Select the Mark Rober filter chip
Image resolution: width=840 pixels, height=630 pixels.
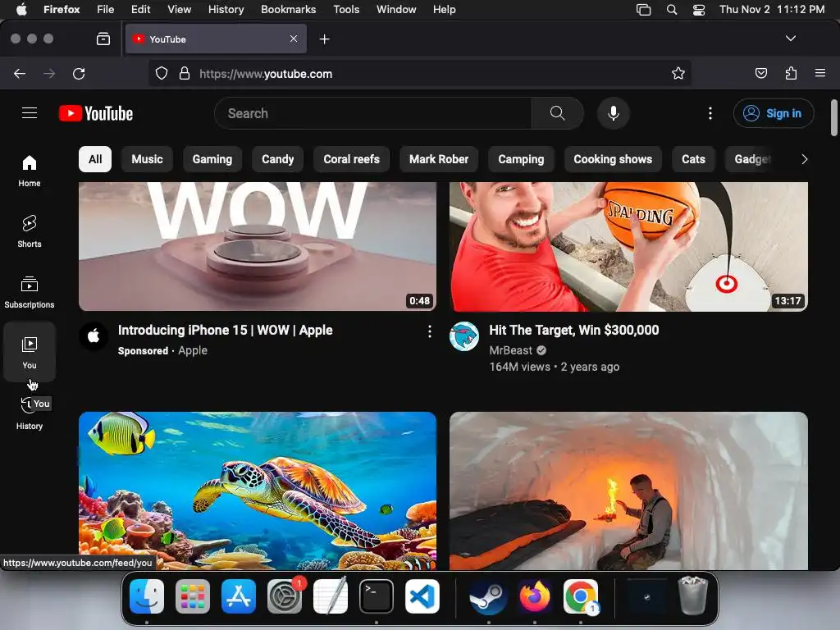click(x=439, y=159)
